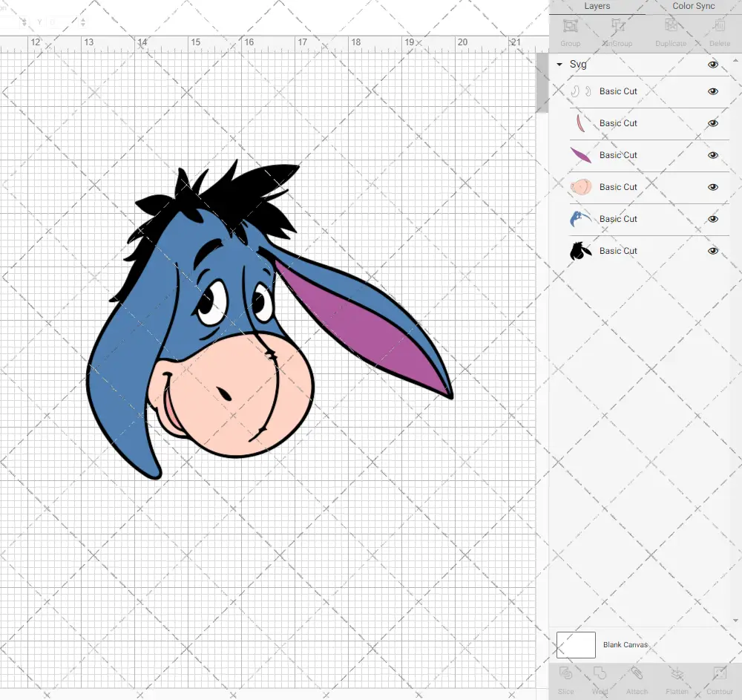Select the Slice tool
742x700 pixels.
[x=565, y=673]
